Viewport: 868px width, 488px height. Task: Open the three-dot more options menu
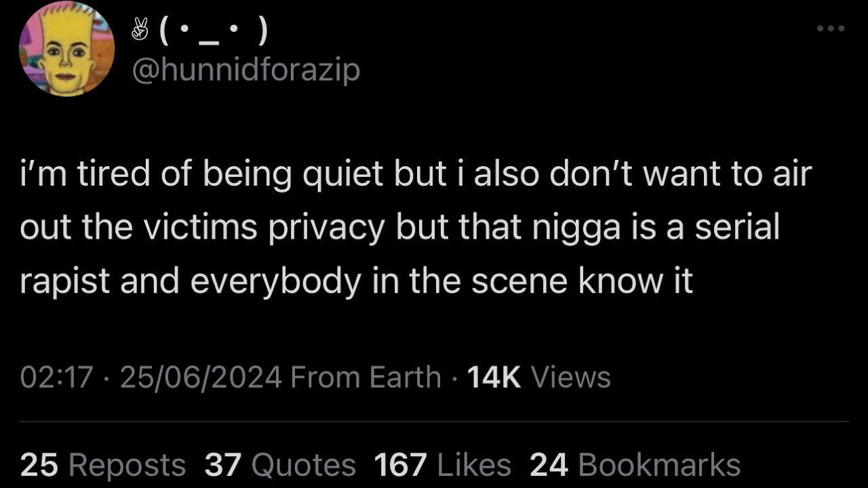pyautogui.click(x=831, y=28)
